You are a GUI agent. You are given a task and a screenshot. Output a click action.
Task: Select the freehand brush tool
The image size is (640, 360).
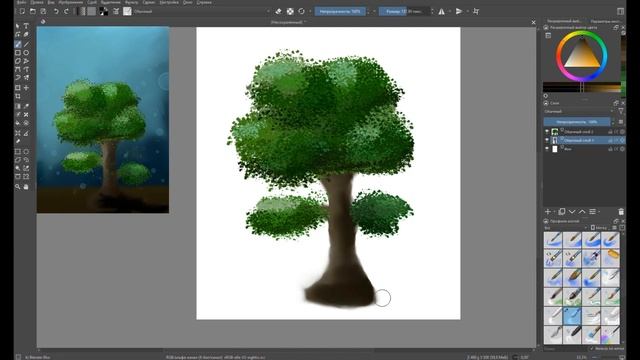click(x=18, y=44)
